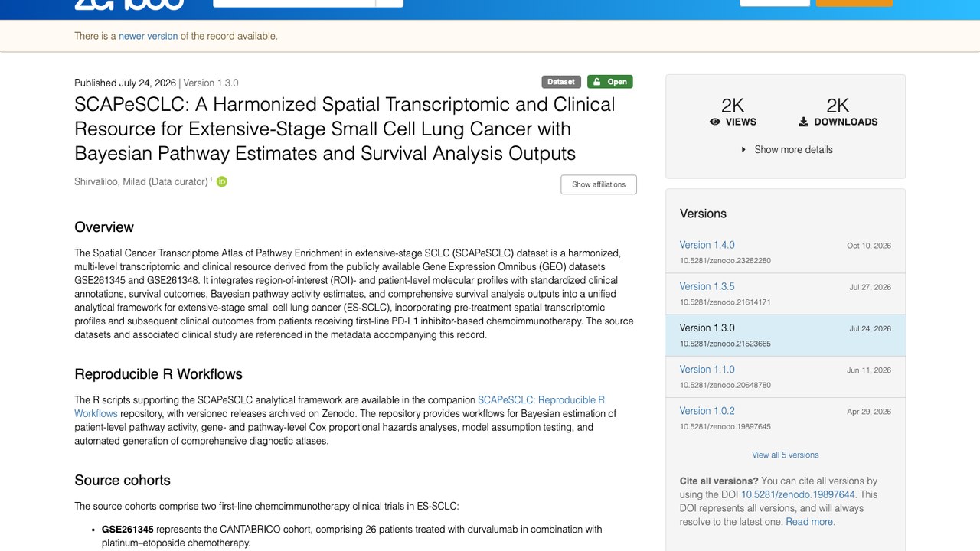Open Version 1.4.0 of the record
980x551 pixels.
(707, 245)
